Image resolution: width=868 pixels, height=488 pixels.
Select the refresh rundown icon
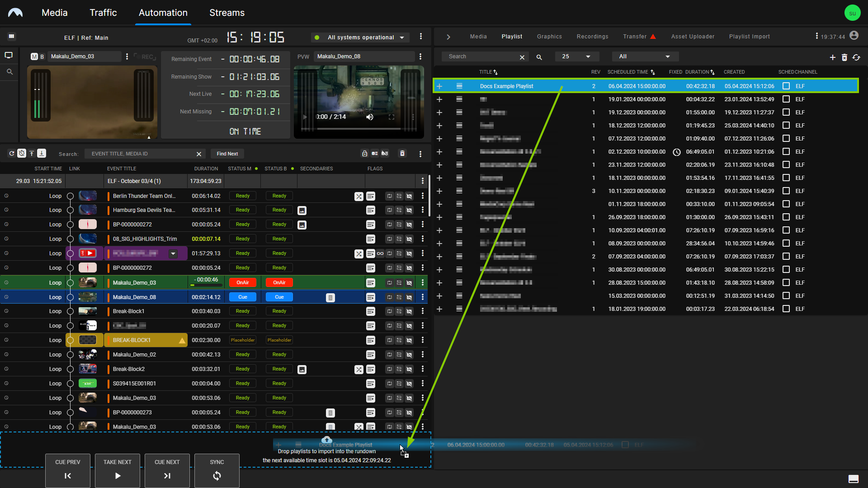coord(12,154)
